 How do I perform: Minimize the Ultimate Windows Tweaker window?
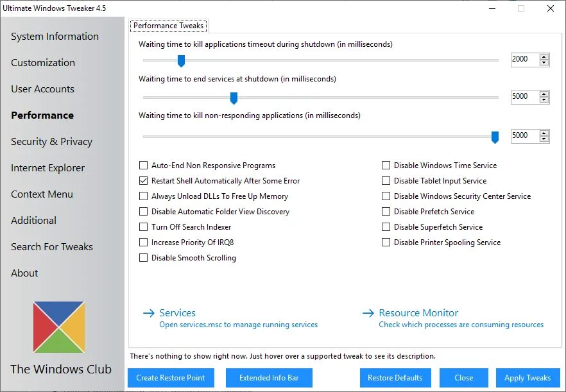[492, 8]
